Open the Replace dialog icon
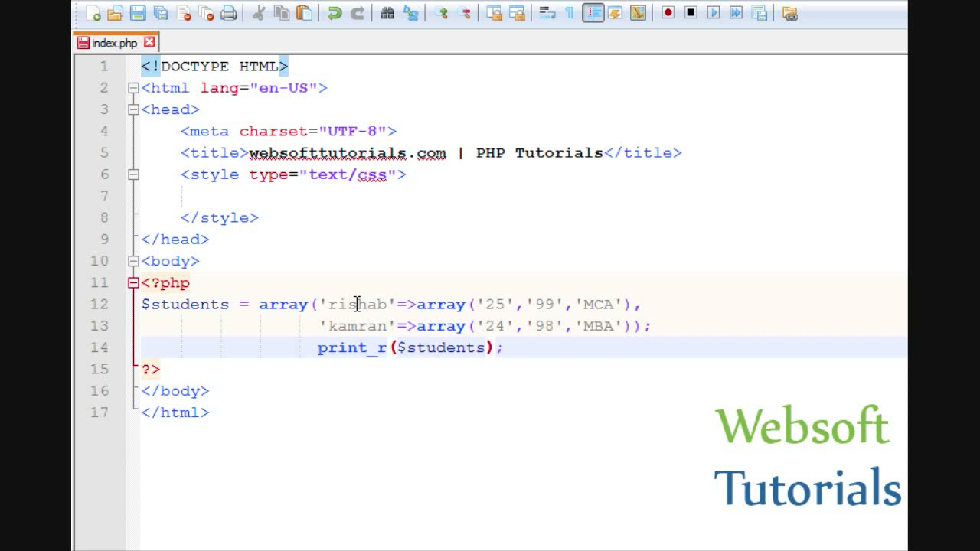 click(410, 13)
